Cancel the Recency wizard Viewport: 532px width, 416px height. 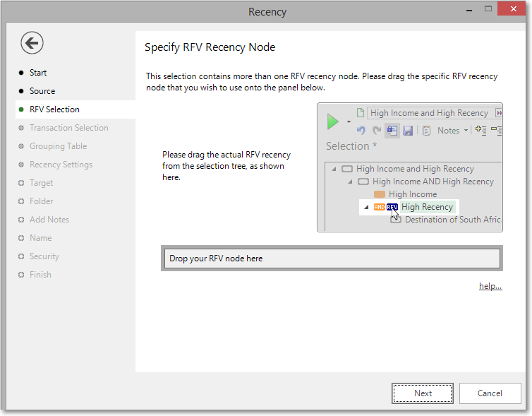490,393
